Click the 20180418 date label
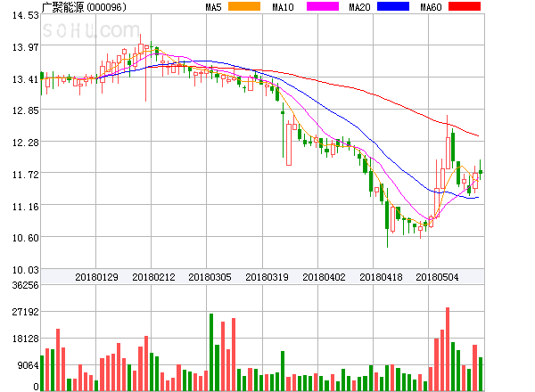The image size is (535, 392). (x=381, y=277)
